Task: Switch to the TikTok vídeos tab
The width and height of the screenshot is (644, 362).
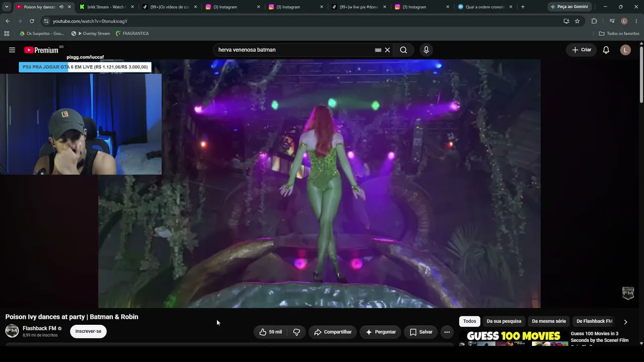Action: point(169,7)
